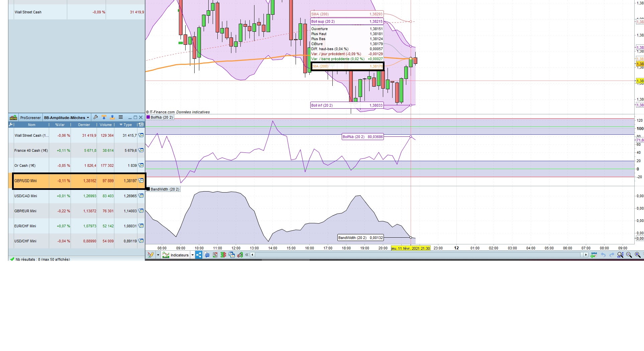Click the red-green list icon in chart toolbar
This screenshot has width=644, height=351.
[x=215, y=255]
